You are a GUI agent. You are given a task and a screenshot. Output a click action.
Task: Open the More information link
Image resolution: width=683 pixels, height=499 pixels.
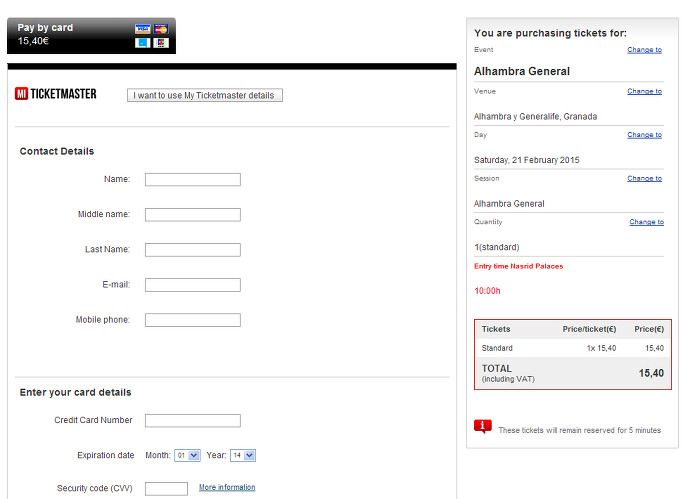pyautogui.click(x=227, y=487)
